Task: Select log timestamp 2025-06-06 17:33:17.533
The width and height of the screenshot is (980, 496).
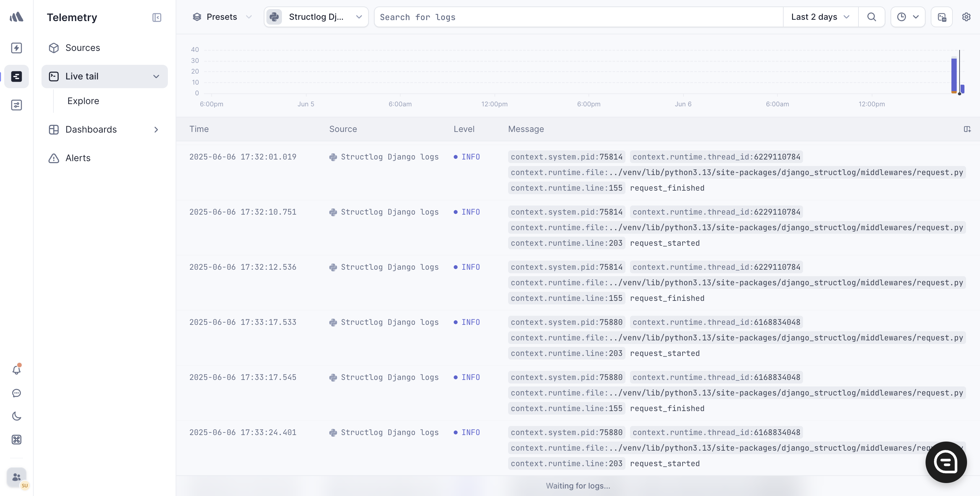Action: tap(243, 323)
